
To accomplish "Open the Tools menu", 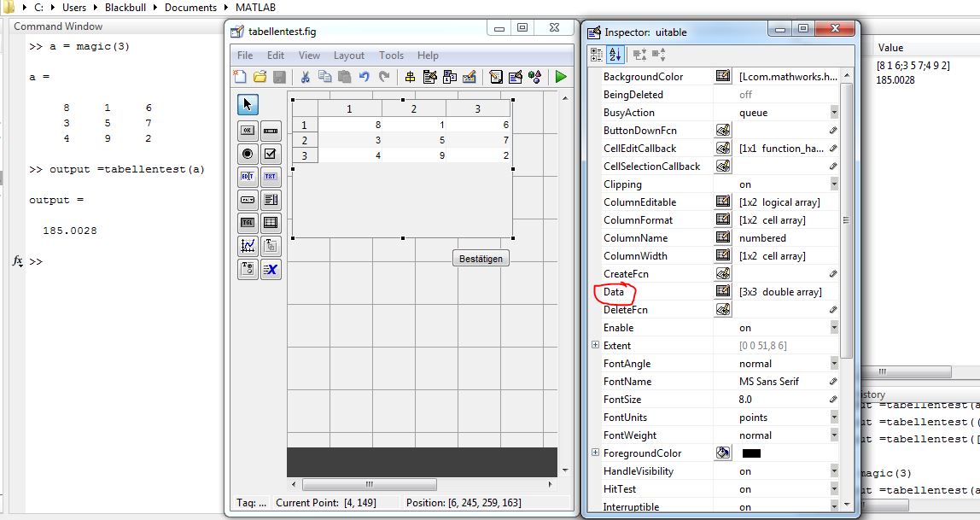I will 391,56.
